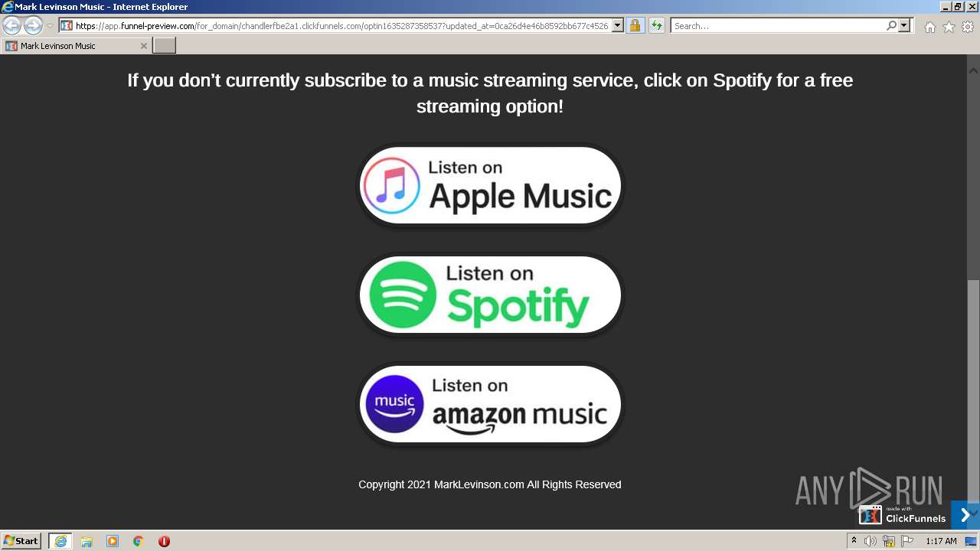The width and height of the screenshot is (980, 551).
Task: Open Internet Explorer from the taskbar
Action: [60, 541]
